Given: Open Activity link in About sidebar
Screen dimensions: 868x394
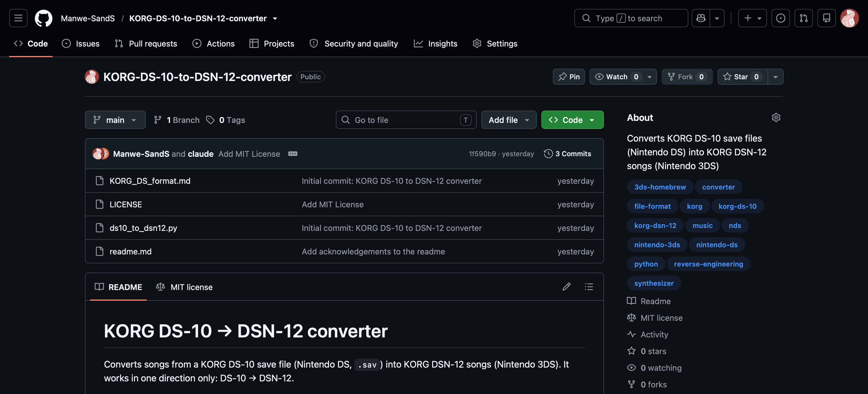Looking at the screenshot, I should 648,334.
